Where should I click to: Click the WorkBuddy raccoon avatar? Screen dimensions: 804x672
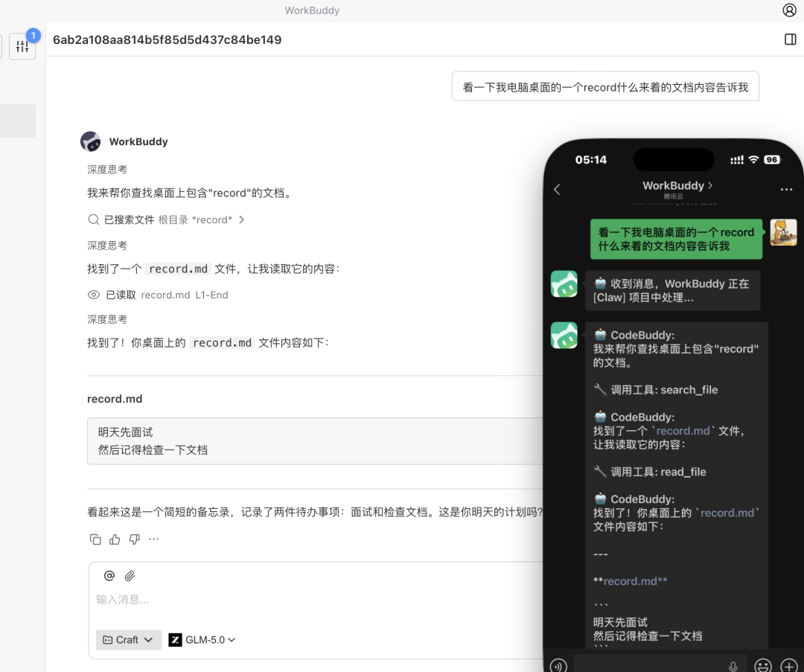pos(91,141)
